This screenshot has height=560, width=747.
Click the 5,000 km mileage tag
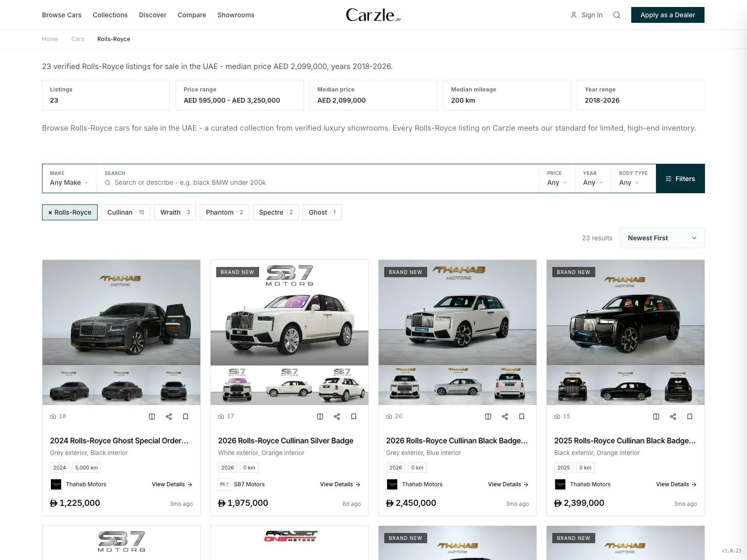pos(86,468)
